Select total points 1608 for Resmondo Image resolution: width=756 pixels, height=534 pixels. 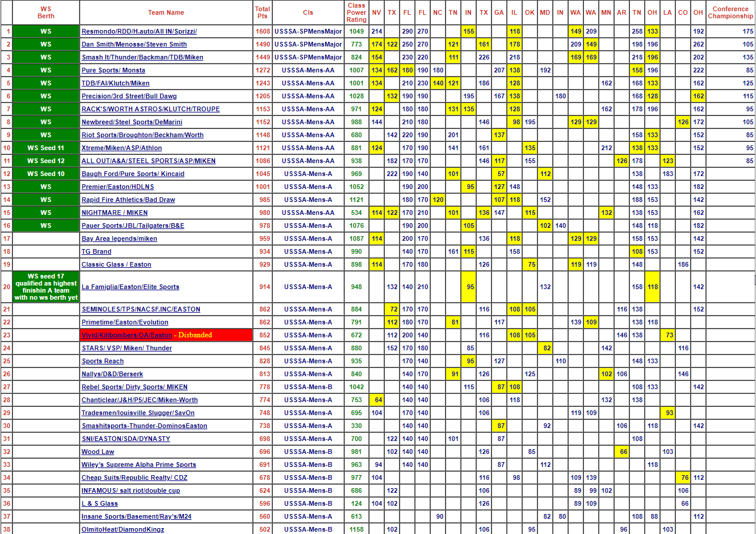(x=263, y=31)
